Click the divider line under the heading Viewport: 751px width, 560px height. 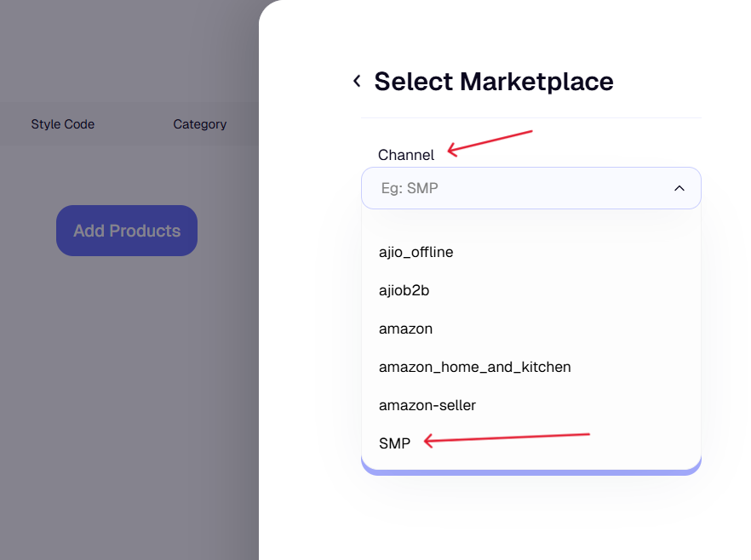coord(530,117)
